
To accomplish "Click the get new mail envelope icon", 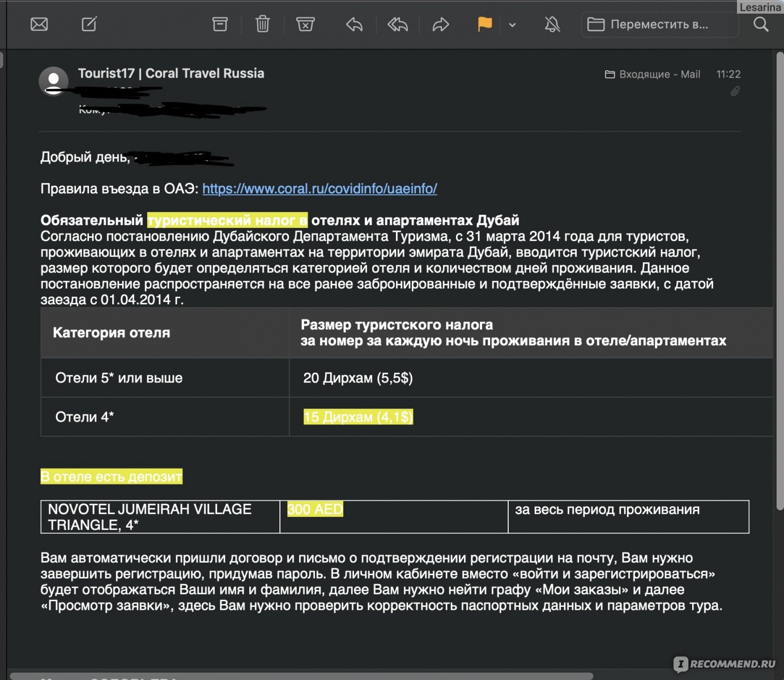I will (39, 24).
